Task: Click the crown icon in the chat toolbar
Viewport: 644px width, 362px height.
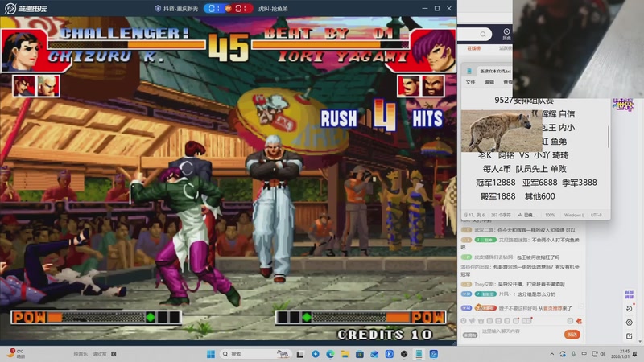Action: [x=481, y=321]
